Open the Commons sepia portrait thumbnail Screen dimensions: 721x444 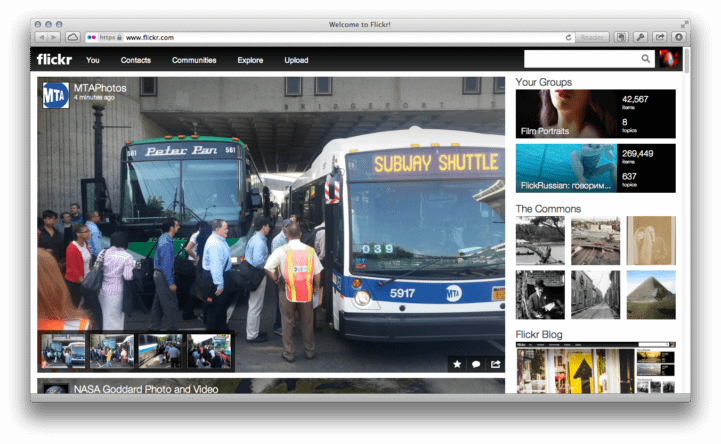651,240
